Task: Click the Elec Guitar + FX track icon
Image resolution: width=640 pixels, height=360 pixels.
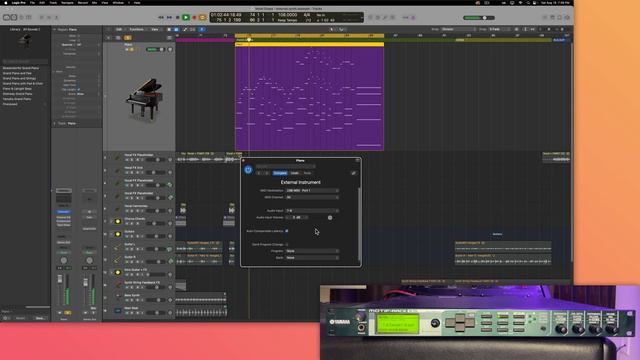Action: click(x=118, y=272)
